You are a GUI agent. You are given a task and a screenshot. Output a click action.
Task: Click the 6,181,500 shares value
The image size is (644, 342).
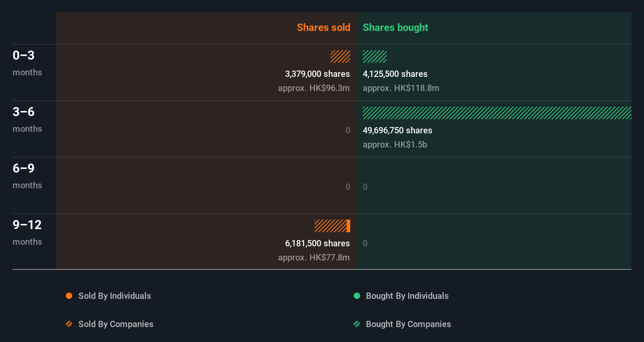pos(317,244)
